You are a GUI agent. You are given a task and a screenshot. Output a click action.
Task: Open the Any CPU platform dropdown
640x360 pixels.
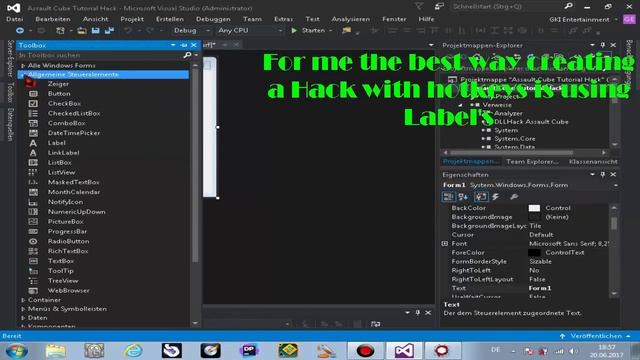click(x=249, y=30)
